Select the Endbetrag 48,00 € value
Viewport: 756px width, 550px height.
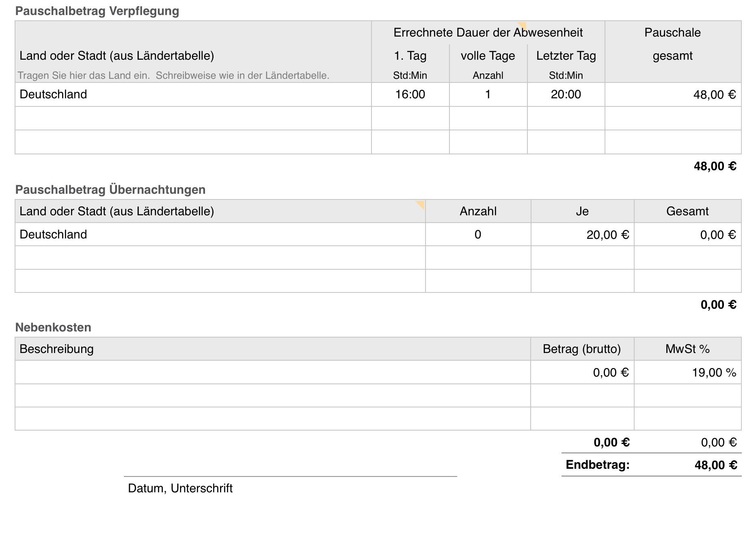point(716,465)
